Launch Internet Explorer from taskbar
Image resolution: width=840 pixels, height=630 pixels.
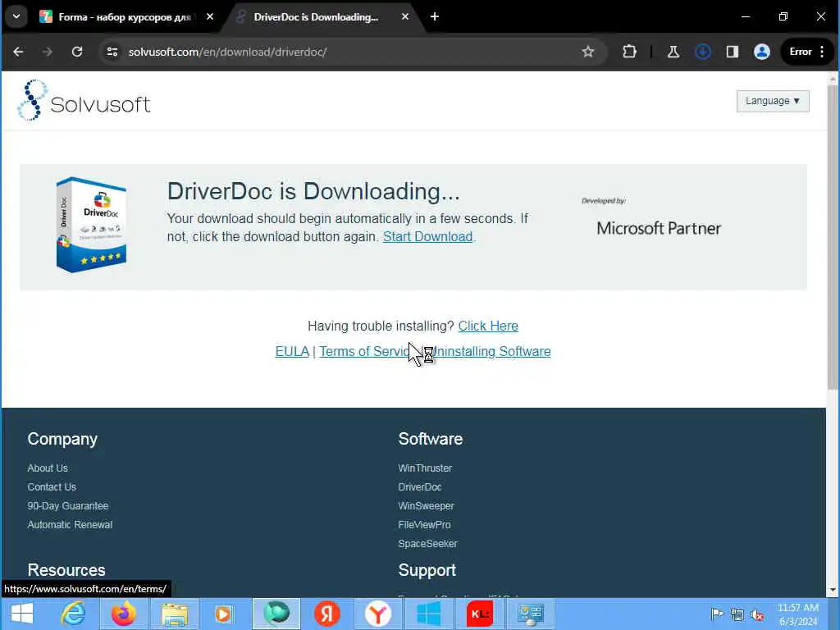72,614
